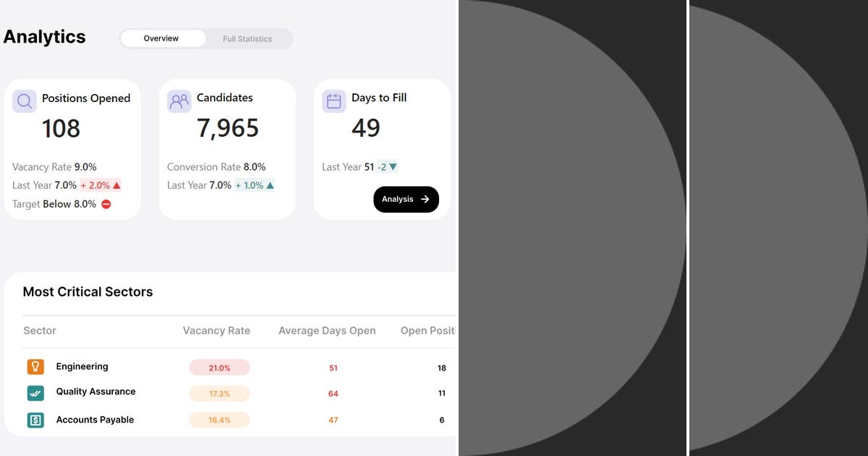Click the Vacancy Rate column header
This screenshot has width=868, height=456.
[x=216, y=331]
